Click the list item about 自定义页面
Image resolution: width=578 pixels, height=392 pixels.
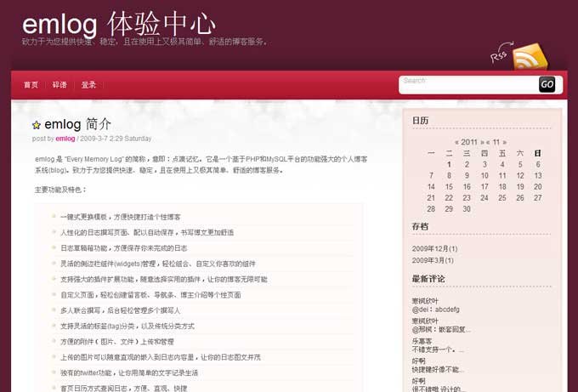[150, 295]
